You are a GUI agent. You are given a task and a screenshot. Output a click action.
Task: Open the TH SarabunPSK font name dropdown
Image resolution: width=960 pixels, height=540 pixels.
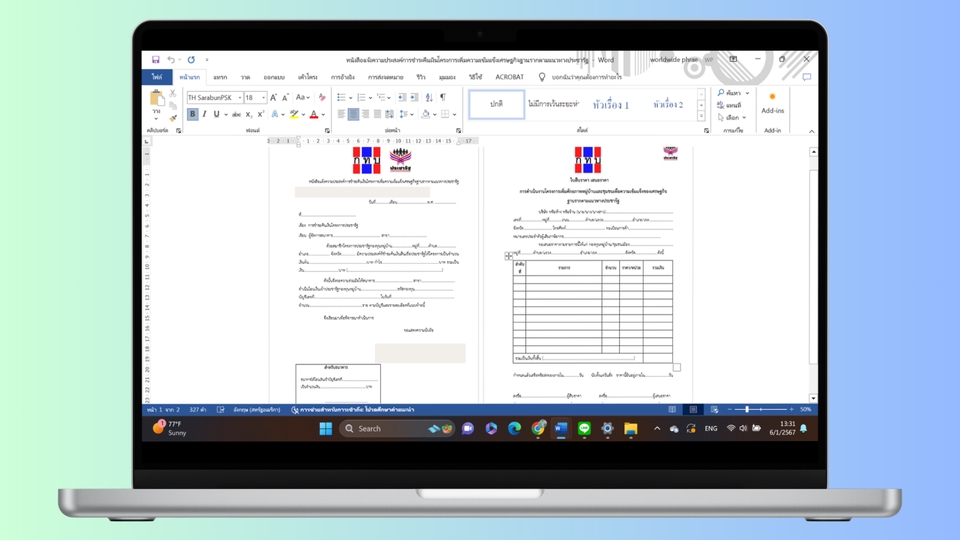(x=239, y=97)
